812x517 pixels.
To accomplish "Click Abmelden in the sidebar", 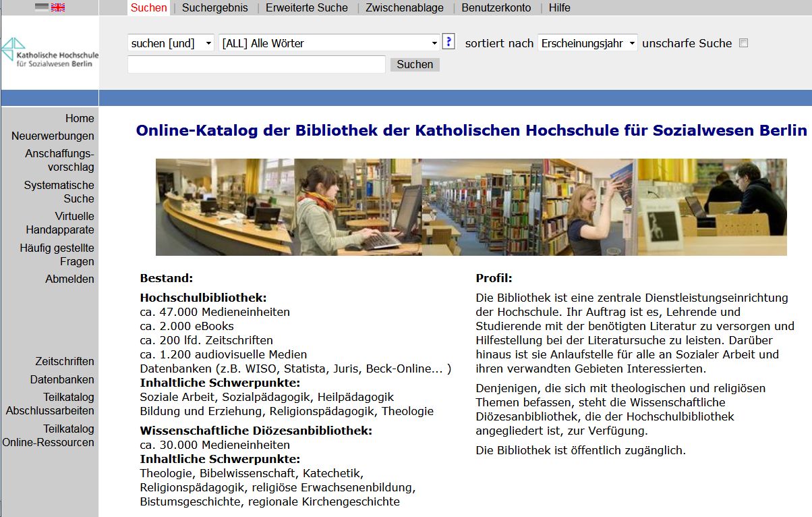I will click(70, 279).
